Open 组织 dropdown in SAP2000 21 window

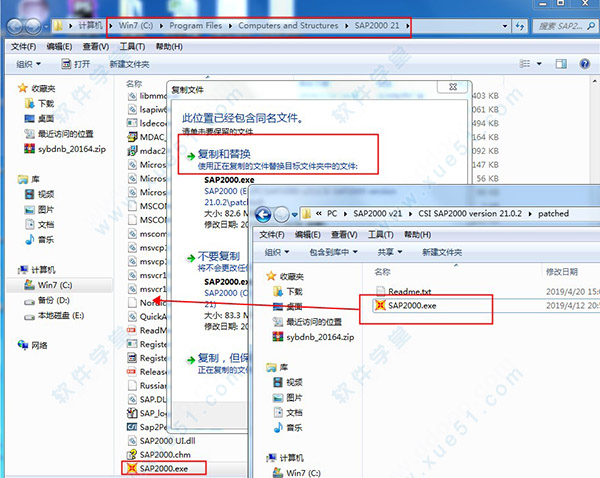pyautogui.click(x=28, y=64)
